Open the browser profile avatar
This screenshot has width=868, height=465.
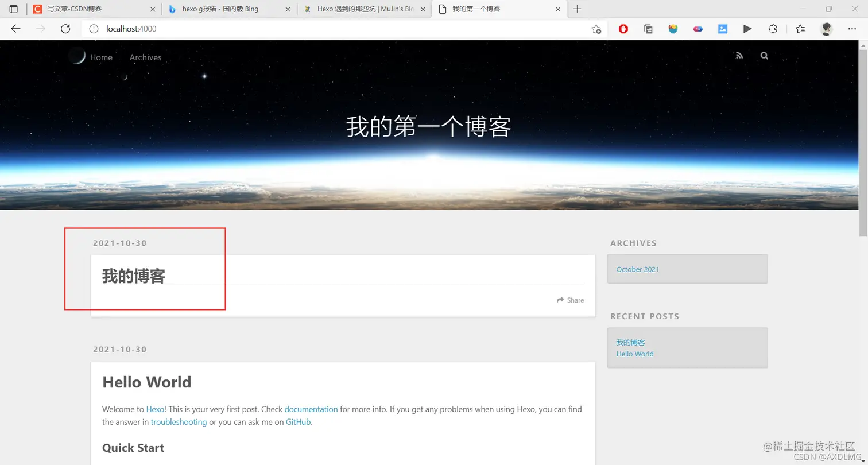(x=826, y=29)
